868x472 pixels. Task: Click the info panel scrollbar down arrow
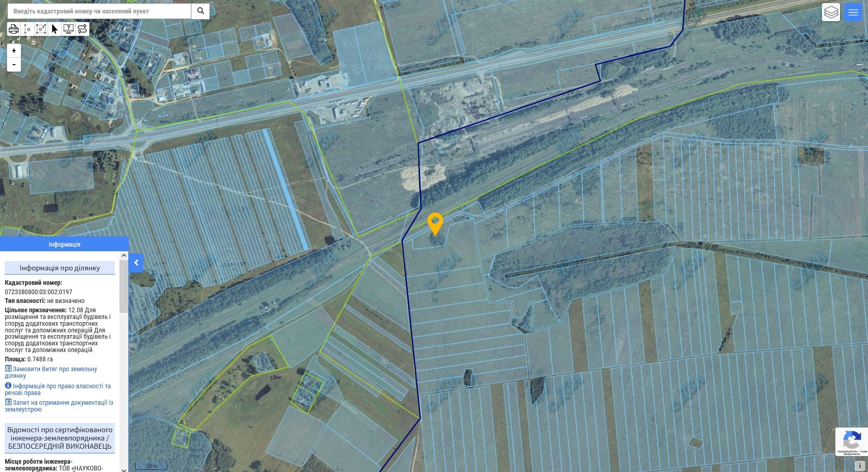pyautogui.click(x=124, y=469)
